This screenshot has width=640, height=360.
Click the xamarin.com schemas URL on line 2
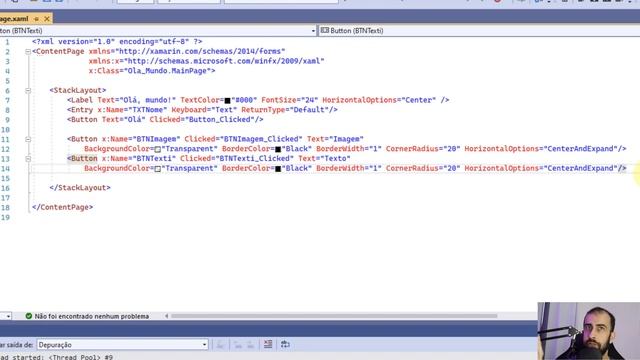pos(200,51)
